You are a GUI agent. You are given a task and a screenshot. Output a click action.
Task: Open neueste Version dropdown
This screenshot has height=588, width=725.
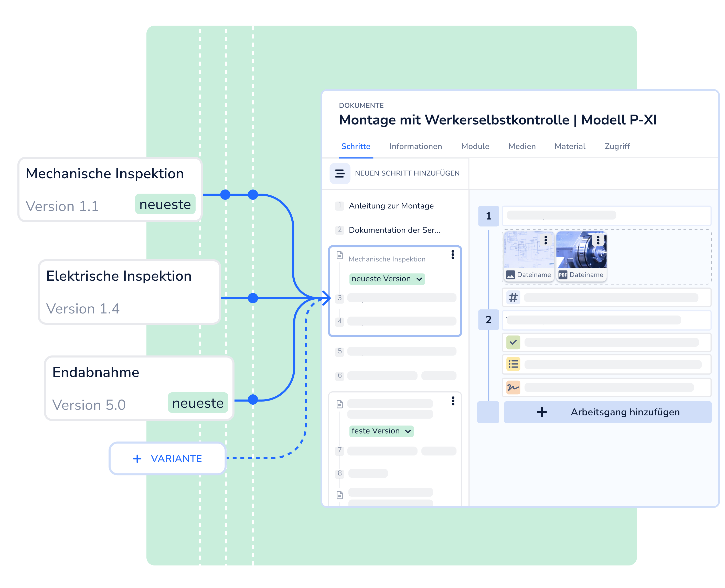pos(387,279)
